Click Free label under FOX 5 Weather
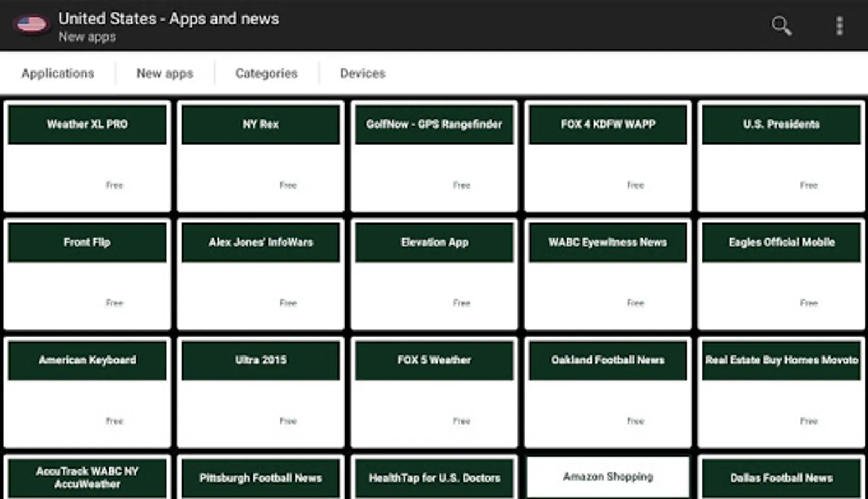 [x=461, y=421]
